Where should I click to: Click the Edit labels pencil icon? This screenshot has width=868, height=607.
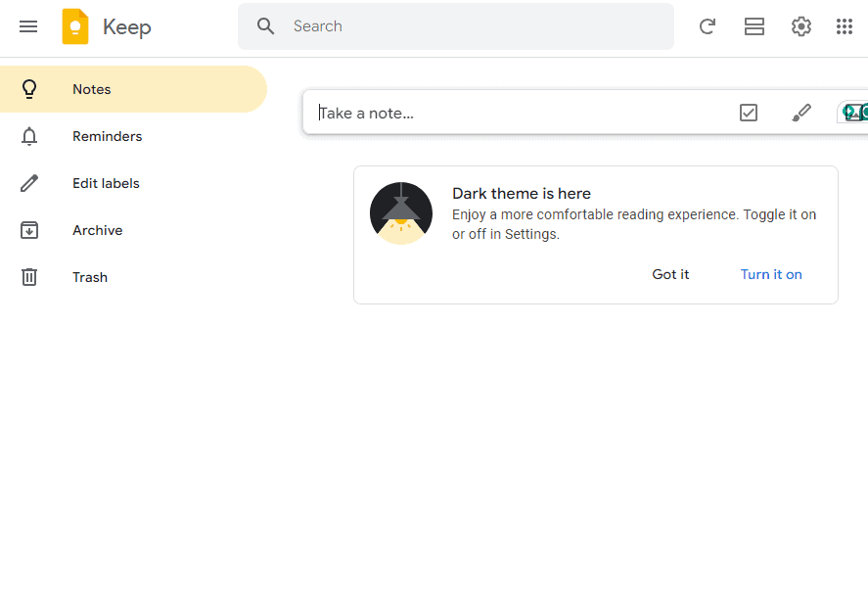point(29,183)
